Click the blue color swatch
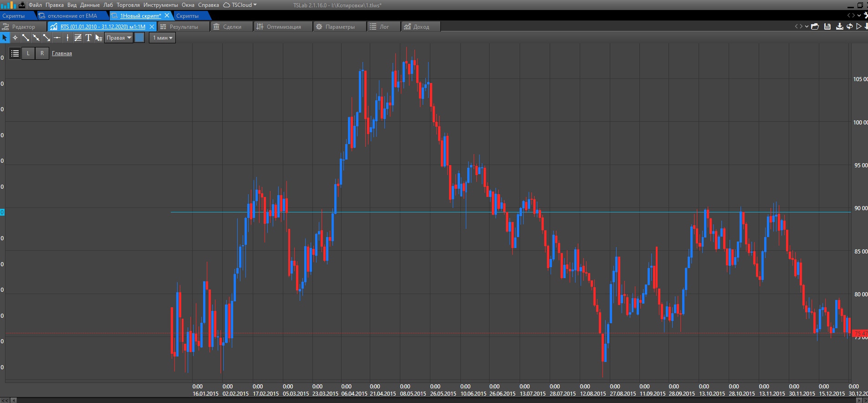Image resolution: width=868 pixels, height=403 pixels. (x=140, y=38)
